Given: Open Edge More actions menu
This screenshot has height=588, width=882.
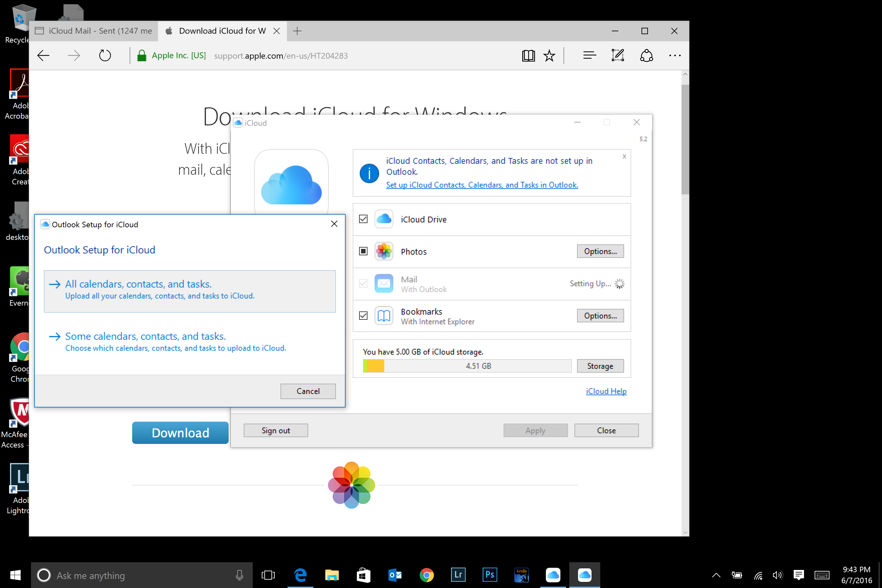Looking at the screenshot, I should point(675,56).
